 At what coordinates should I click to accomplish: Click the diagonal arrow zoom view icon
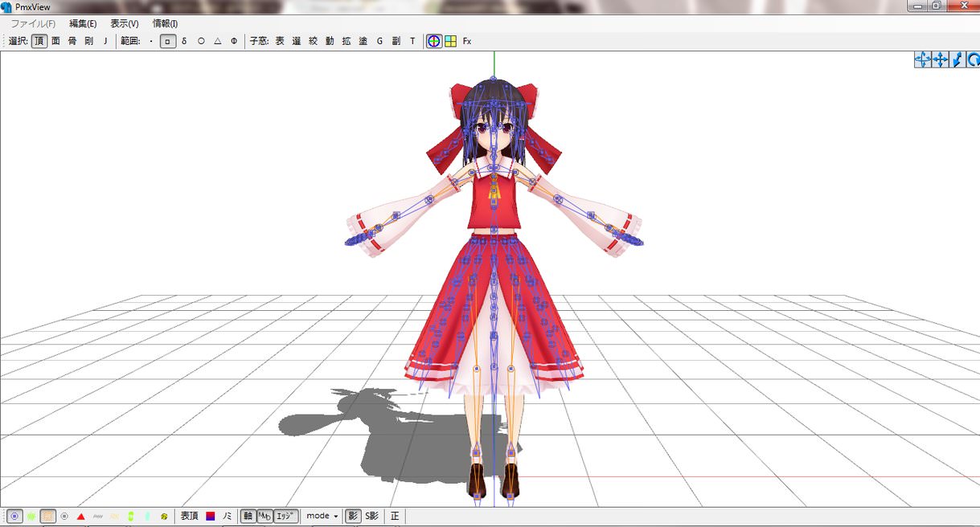click(x=957, y=59)
